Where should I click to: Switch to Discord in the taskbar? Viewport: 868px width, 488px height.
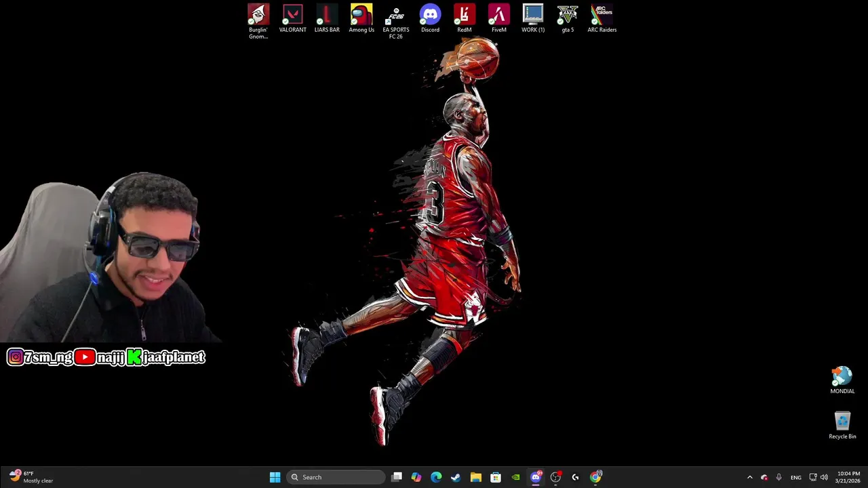pos(536,477)
